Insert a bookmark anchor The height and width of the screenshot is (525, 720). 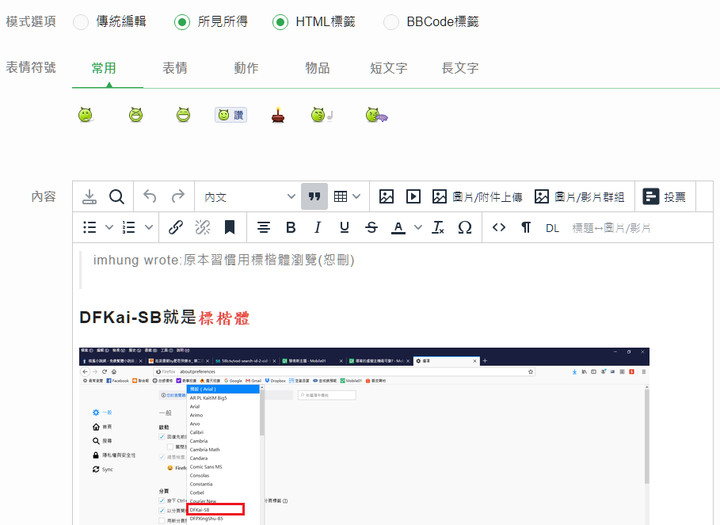coord(230,227)
